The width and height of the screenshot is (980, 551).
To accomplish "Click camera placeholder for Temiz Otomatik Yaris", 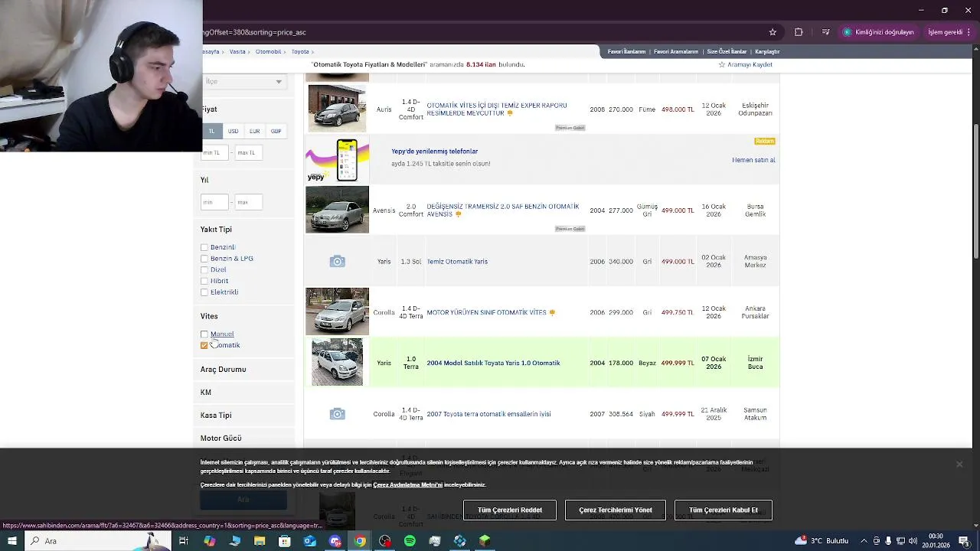I will point(337,262).
